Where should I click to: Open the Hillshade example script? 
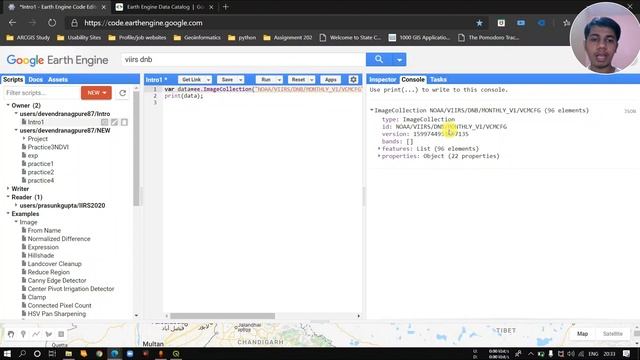[x=40, y=256]
